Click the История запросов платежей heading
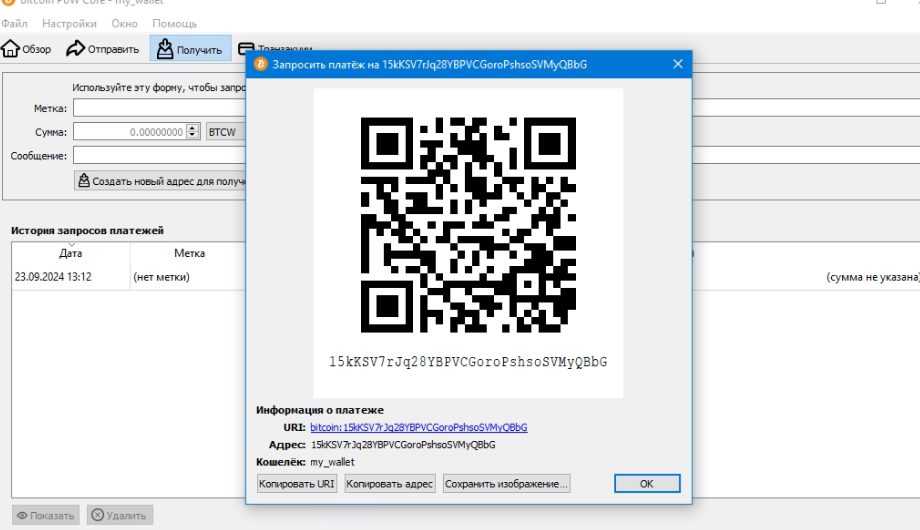 tap(87, 231)
